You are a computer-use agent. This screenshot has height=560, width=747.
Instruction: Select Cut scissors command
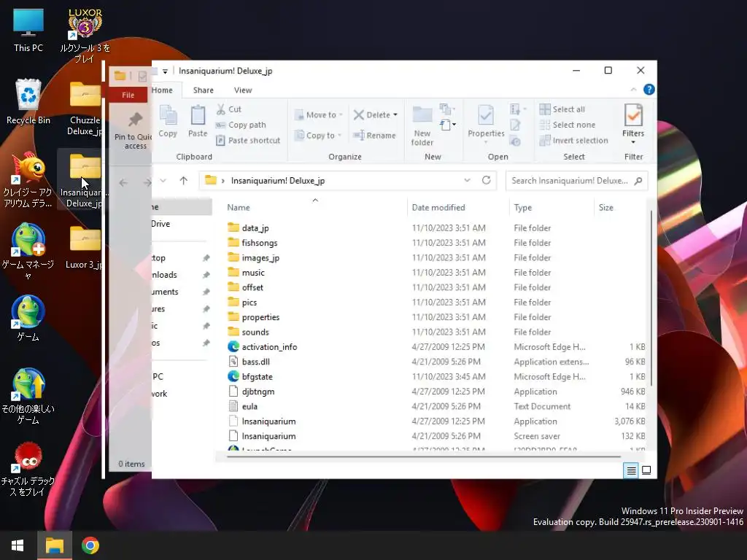point(228,109)
